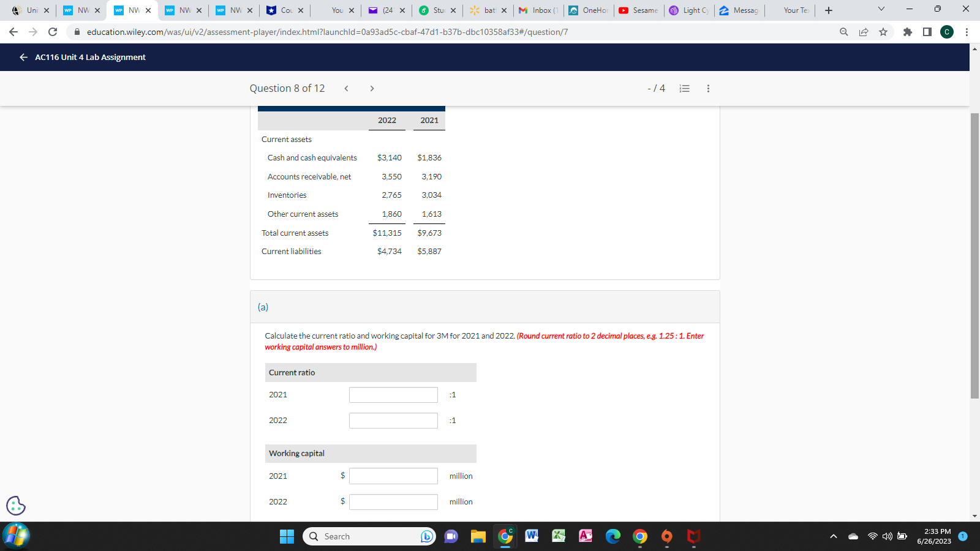Click the '- / 4' score indicator
Image resolution: width=980 pixels, height=551 pixels.
(656, 88)
